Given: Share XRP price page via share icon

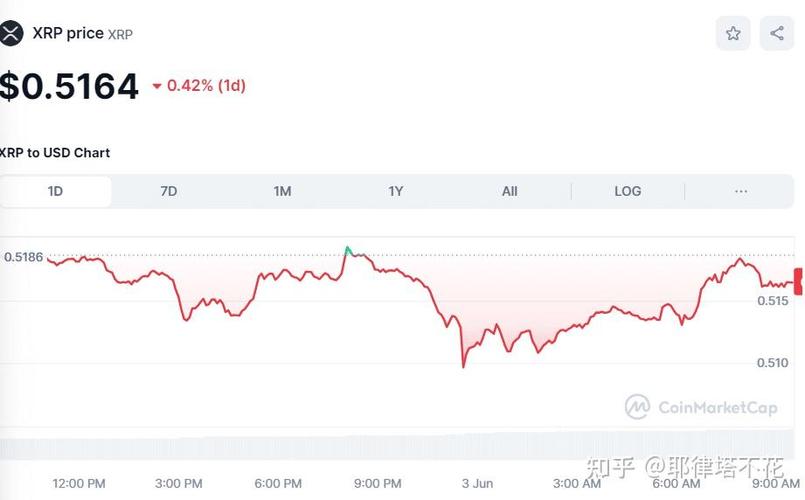Looking at the screenshot, I should 777,33.
